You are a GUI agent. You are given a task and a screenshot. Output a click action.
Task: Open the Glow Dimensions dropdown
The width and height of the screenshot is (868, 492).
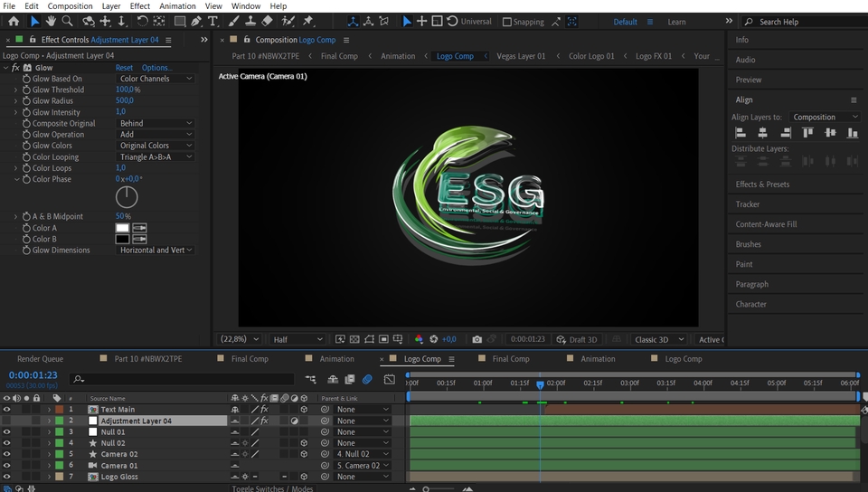pyautogui.click(x=156, y=251)
